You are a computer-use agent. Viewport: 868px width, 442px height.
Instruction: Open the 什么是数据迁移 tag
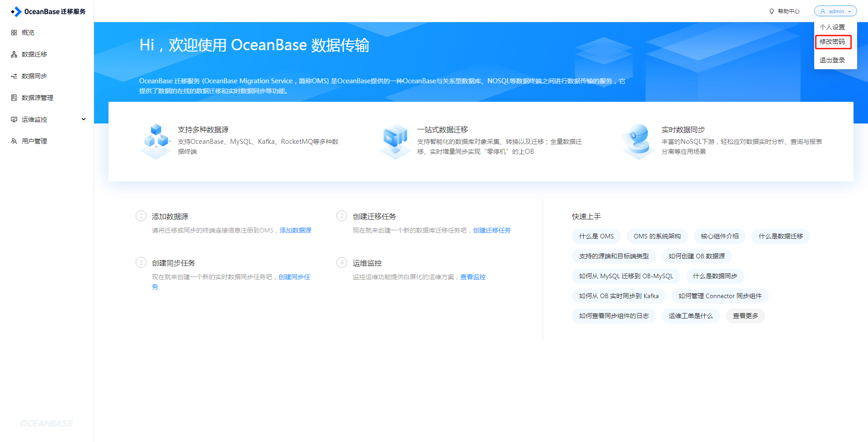[x=781, y=236]
